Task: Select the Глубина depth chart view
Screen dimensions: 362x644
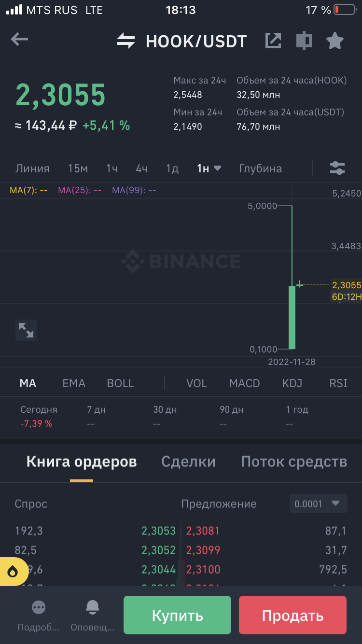Action: point(261,168)
